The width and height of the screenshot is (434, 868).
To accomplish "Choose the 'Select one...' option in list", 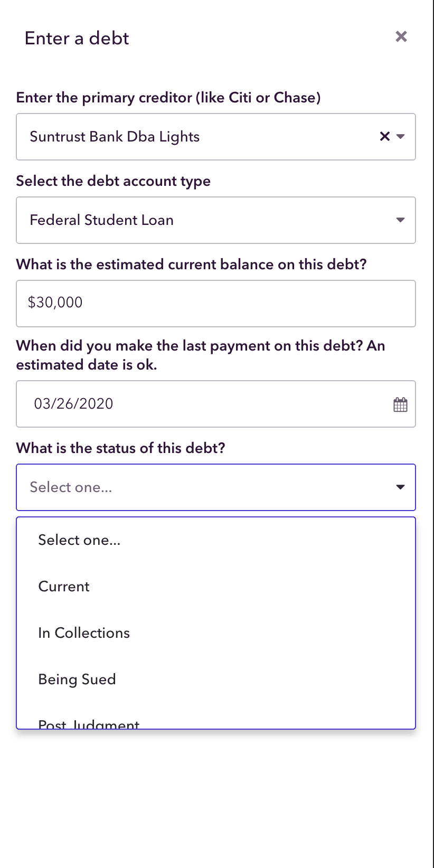I will point(216,540).
